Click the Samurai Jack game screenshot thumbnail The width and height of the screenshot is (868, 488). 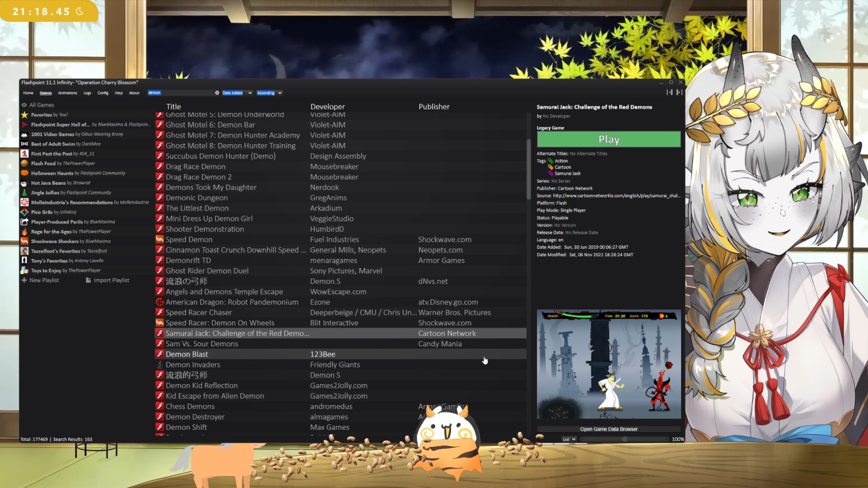(608, 364)
